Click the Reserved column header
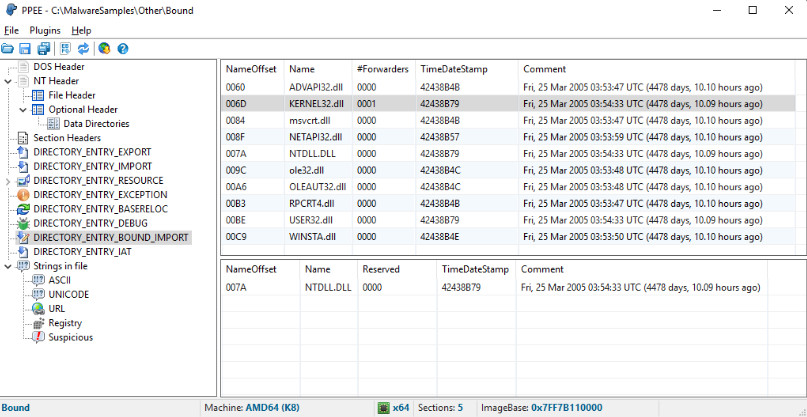Image resolution: width=807 pixels, height=417 pixels. 381,269
